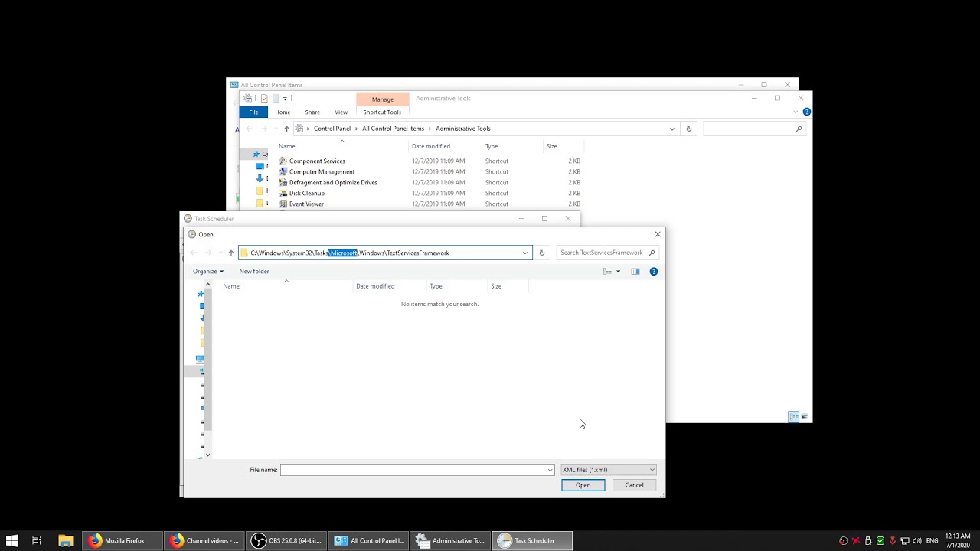Open the Organize dropdown menu
Screen dimensions: 980x551
pyautogui.click(x=208, y=271)
